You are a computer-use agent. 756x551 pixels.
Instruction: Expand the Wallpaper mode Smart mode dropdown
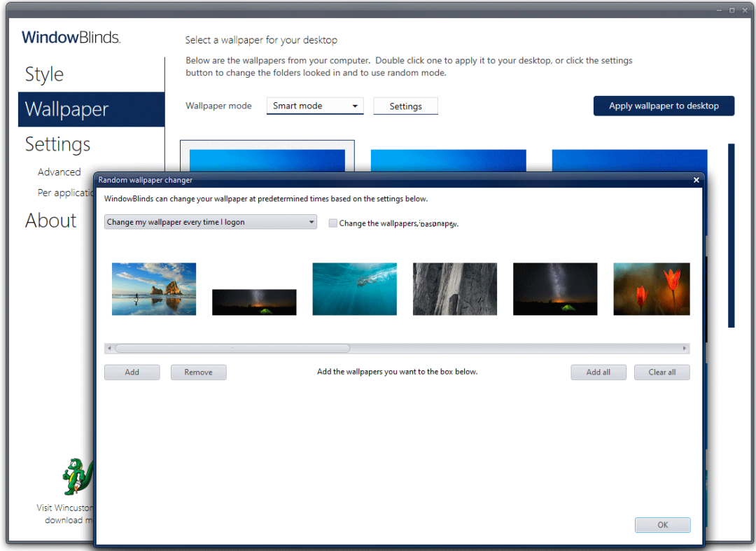pos(315,106)
